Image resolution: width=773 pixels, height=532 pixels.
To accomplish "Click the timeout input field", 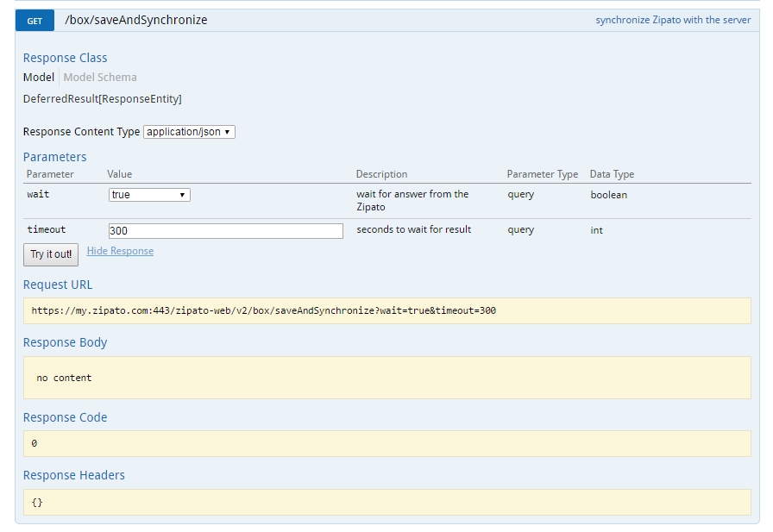I will point(225,231).
